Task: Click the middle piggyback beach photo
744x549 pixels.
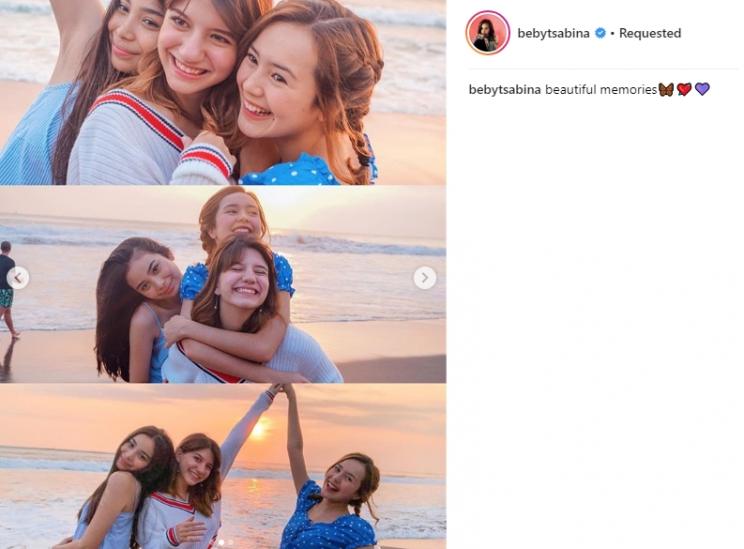Action: pyautogui.click(x=222, y=285)
